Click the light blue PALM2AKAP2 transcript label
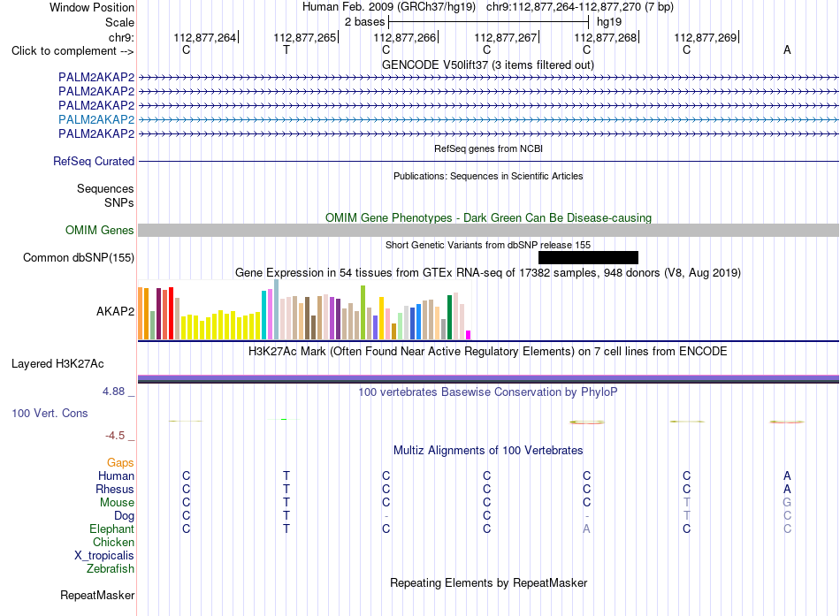The width and height of the screenshot is (840, 616). [x=96, y=119]
